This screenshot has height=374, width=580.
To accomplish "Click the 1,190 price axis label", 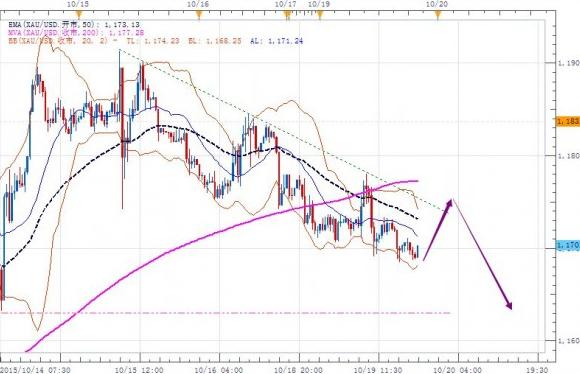I will 569,63.
